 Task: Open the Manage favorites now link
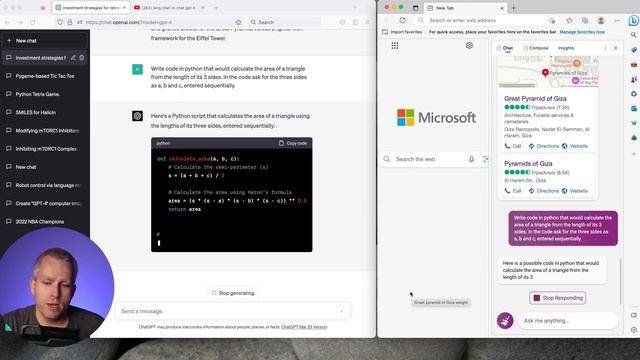click(x=582, y=32)
